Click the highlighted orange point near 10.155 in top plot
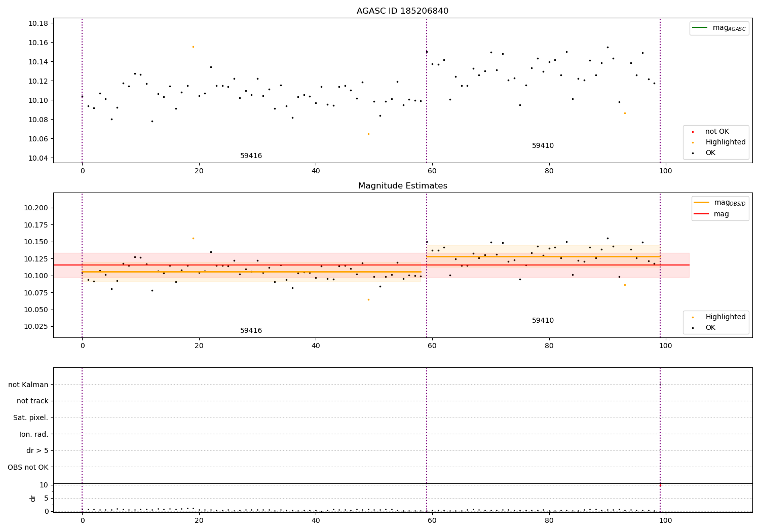The height and width of the screenshot is (532, 760). click(x=193, y=47)
